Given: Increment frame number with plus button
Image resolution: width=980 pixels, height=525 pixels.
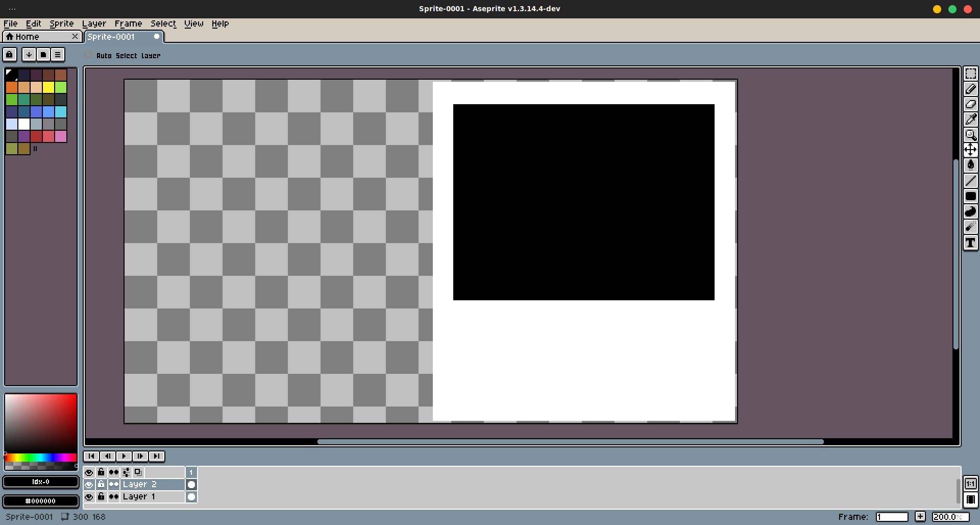Looking at the screenshot, I should click(920, 516).
